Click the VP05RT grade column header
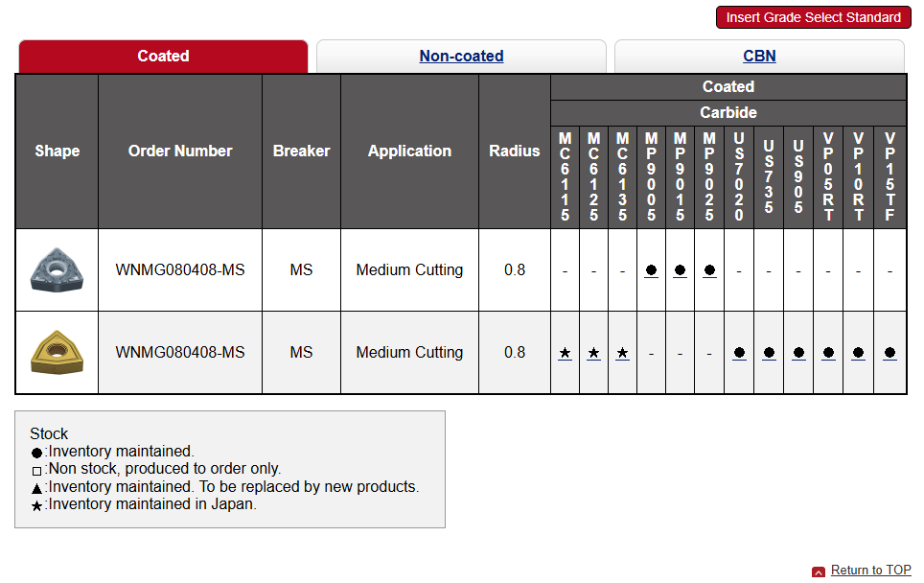Image resolution: width=924 pixels, height=583 pixels. (828, 176)
